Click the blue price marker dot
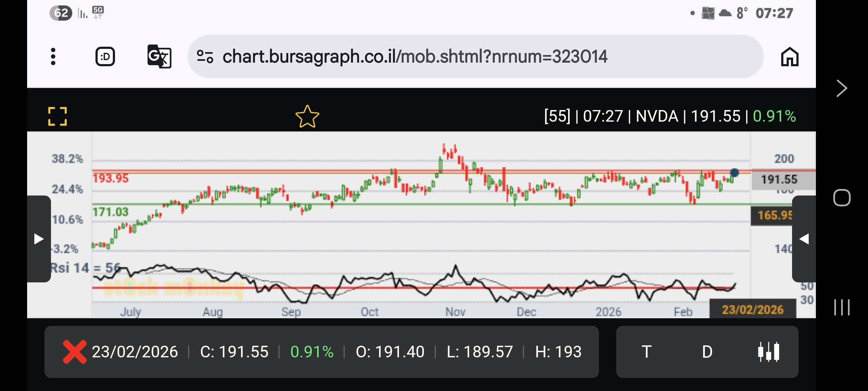Image resolution: width=868 pixels, height=391 pixels. (x=734, y=173)
